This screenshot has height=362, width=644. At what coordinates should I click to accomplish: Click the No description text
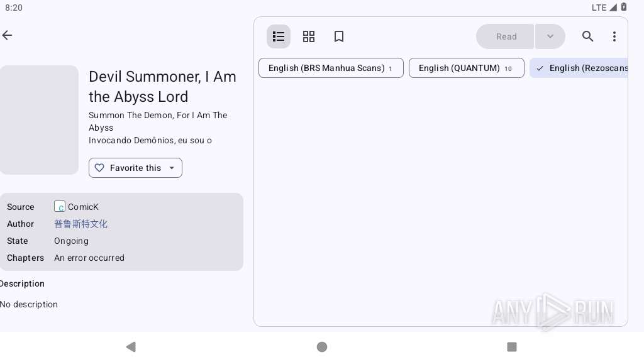pos(29,305)
